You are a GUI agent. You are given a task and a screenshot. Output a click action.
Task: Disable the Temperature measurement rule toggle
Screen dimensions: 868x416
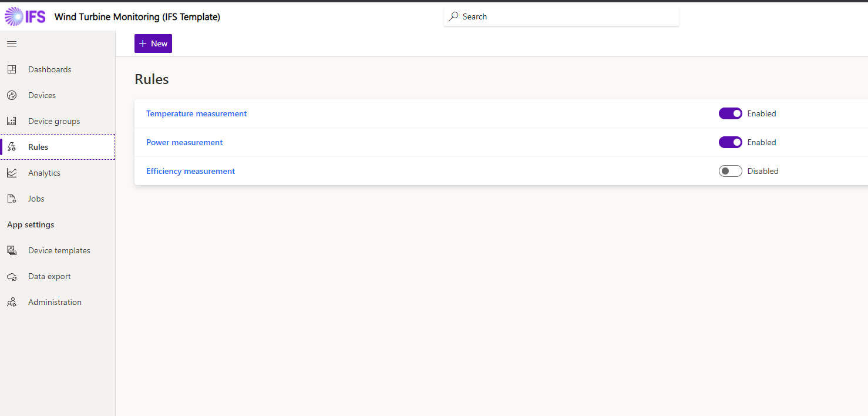point(730,113)
